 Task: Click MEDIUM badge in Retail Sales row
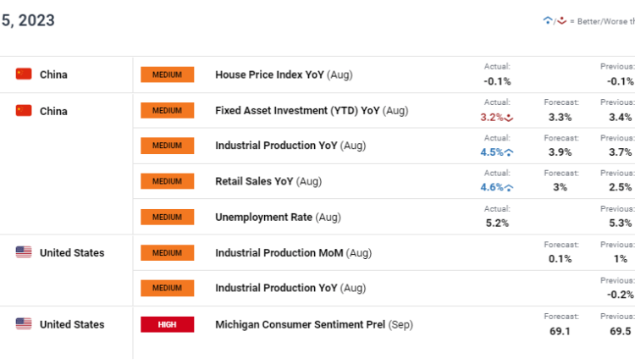tap(167, 181)
